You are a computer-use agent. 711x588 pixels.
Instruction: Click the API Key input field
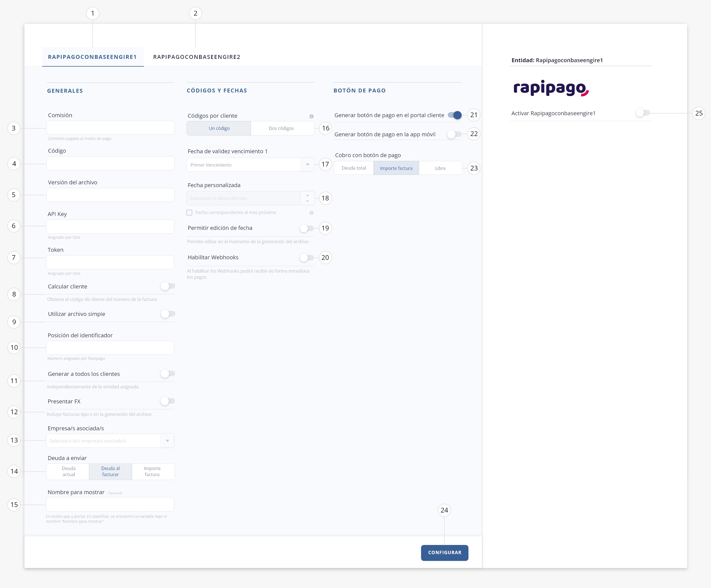[110, 227]
